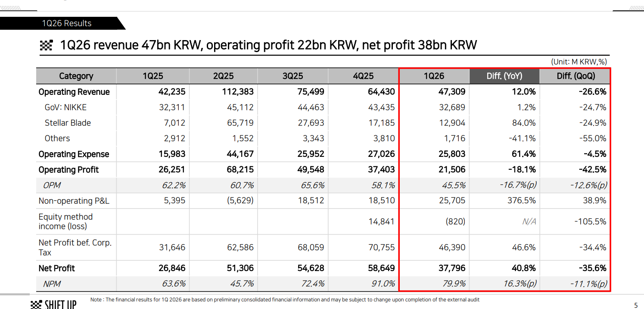Click the Stellar Blade 1Q26 value "12,904"
The height and width of the screenshot is (309, 644).
pos(452,123)
